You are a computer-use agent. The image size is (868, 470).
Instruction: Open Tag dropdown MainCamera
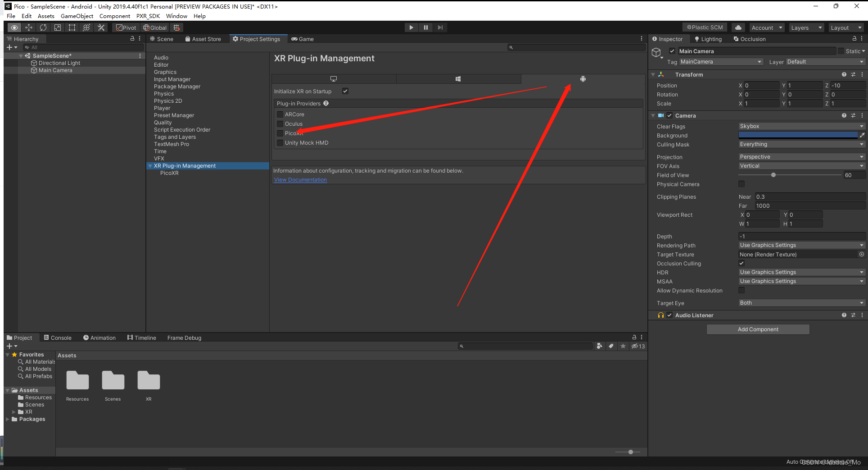pos(721,62)
